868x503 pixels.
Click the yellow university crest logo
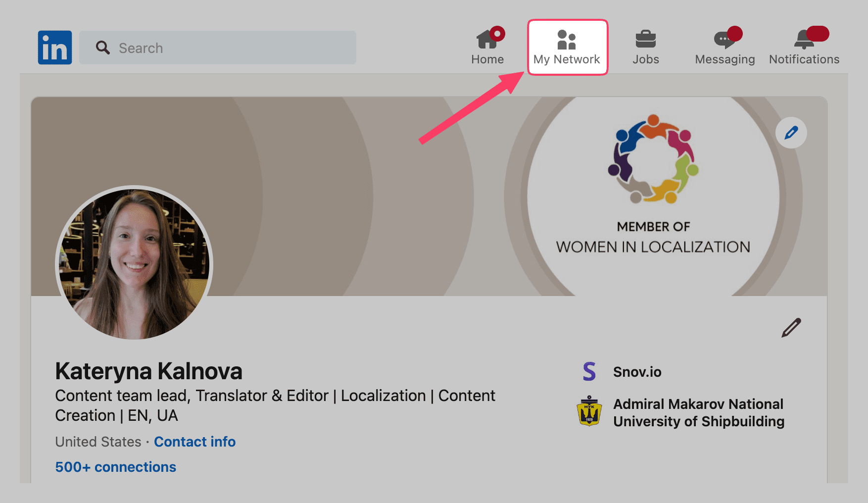tap(589, 412)
